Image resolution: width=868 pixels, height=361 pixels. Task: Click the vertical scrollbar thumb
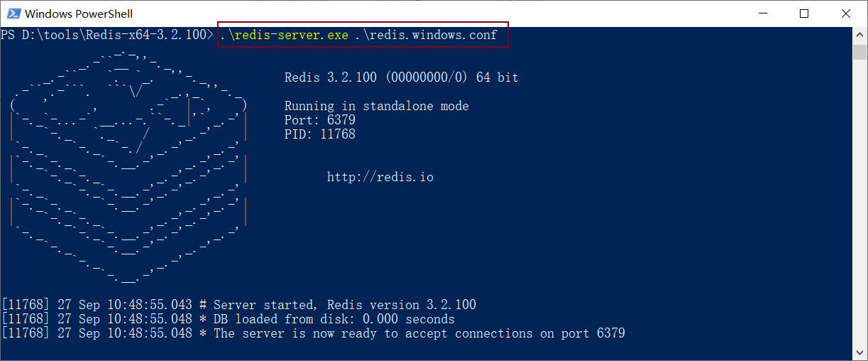(x=859, y=52)
